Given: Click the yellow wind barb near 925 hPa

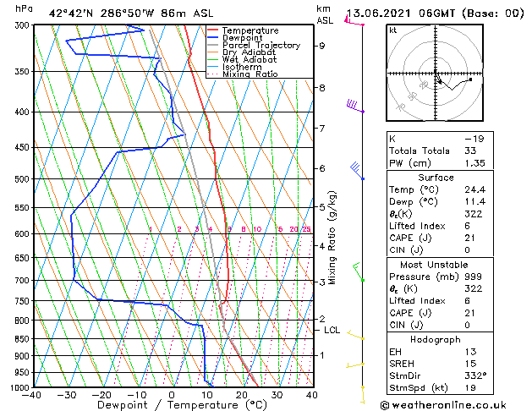Looking at the screenshot, I should click(355, 364).
